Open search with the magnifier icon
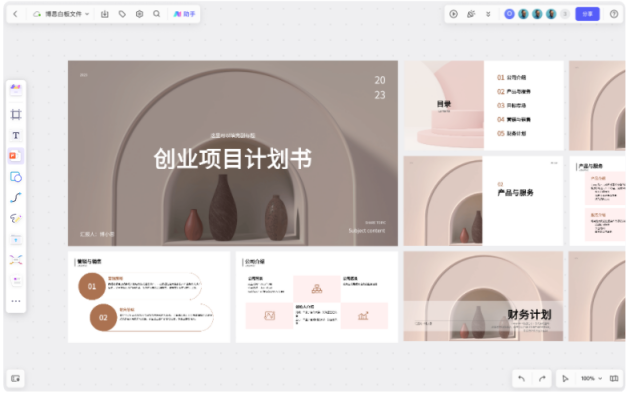The image size is (630, 394). click(157, 14)
